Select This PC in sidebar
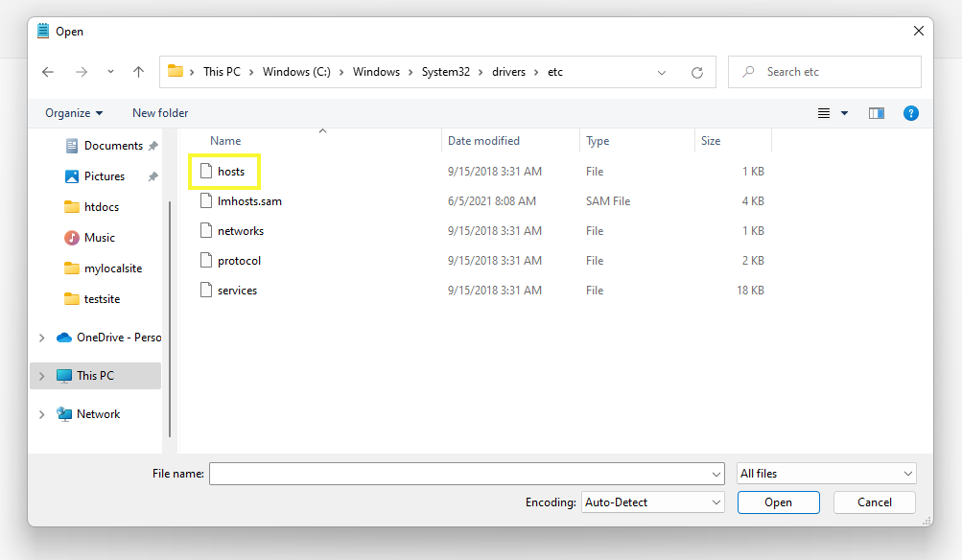 pyautogui.click(x=95, y=375)
